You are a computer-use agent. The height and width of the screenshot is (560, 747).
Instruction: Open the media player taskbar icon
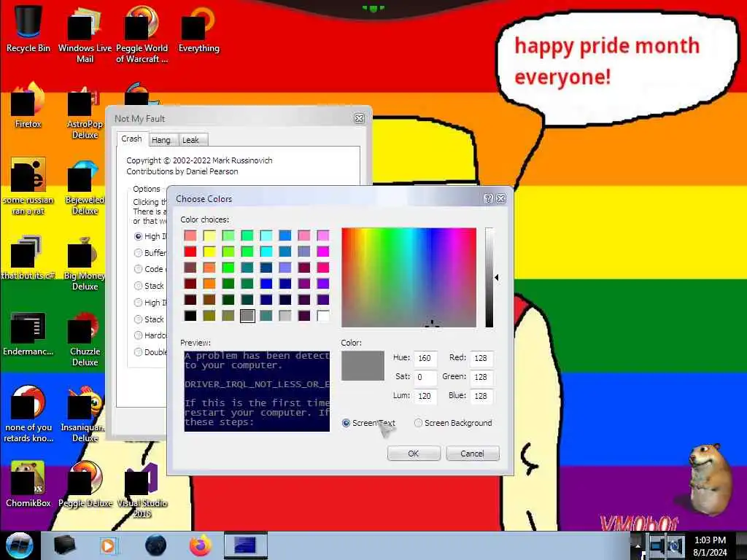point(109,545)
